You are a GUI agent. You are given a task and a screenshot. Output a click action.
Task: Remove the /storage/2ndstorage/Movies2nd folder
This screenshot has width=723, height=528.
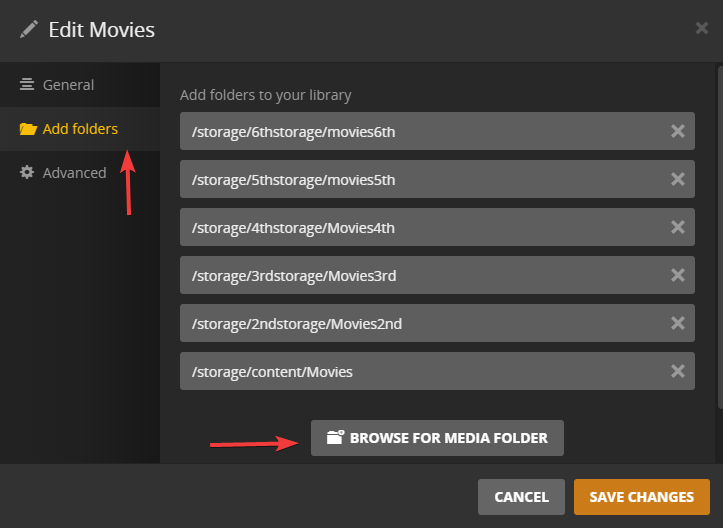677,323
